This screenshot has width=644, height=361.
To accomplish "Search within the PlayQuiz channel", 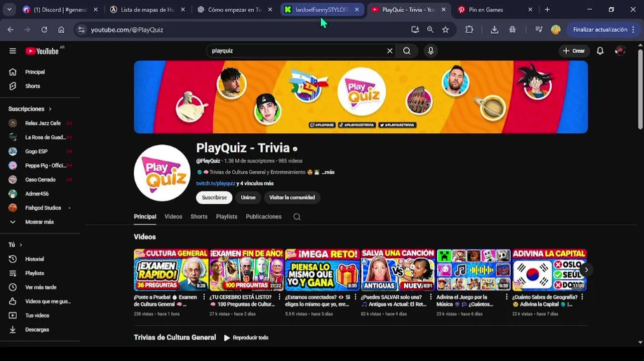I will click(x=297, y=217).
